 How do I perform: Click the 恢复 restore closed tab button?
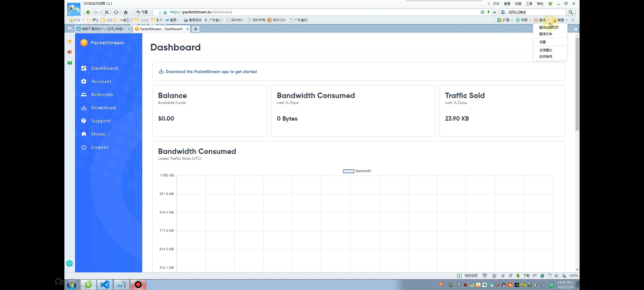pyautogui.click(x=142, y=12)
